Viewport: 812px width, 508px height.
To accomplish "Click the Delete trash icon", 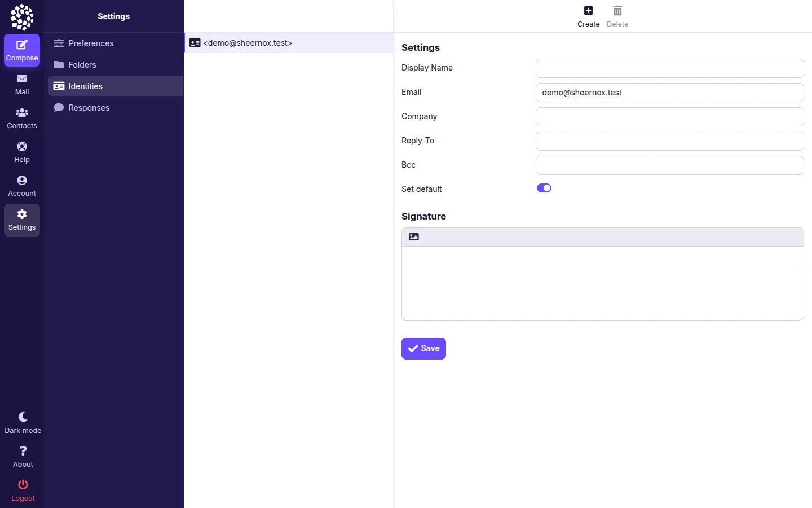I will [617, 16].
